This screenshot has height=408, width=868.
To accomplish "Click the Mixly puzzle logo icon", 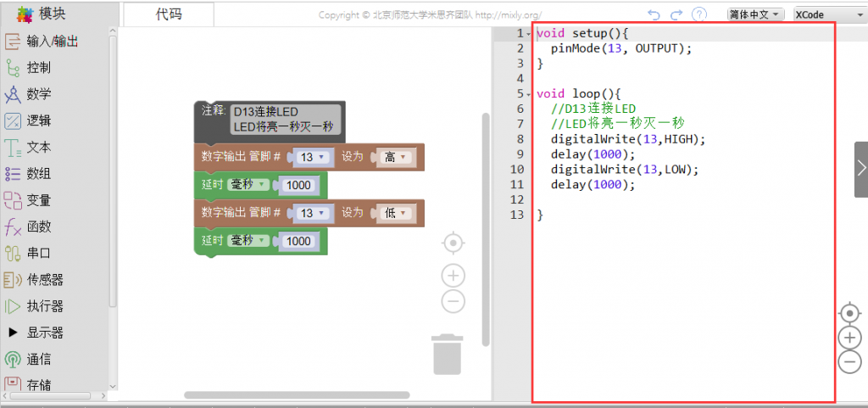I will [x=25, y=14].
